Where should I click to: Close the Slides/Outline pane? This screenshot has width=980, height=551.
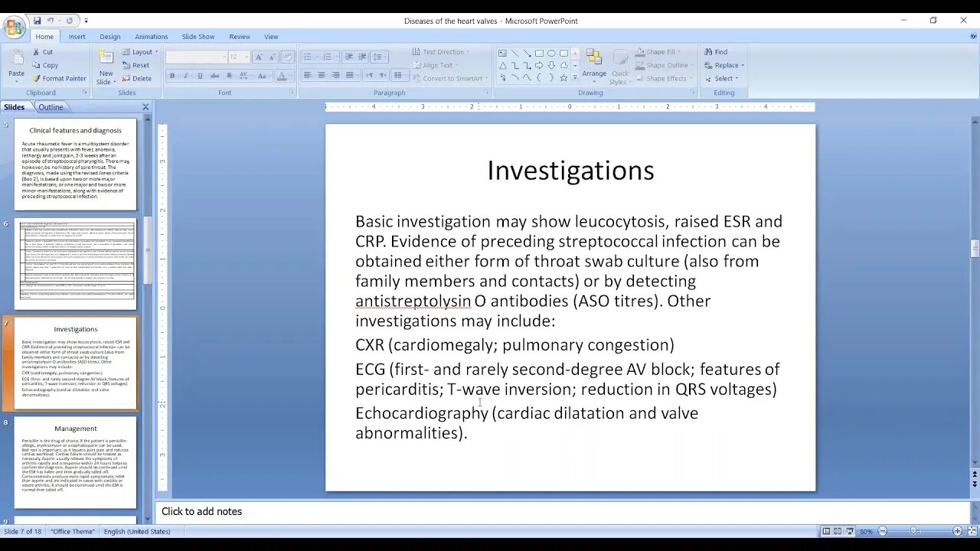click(145, 107)
